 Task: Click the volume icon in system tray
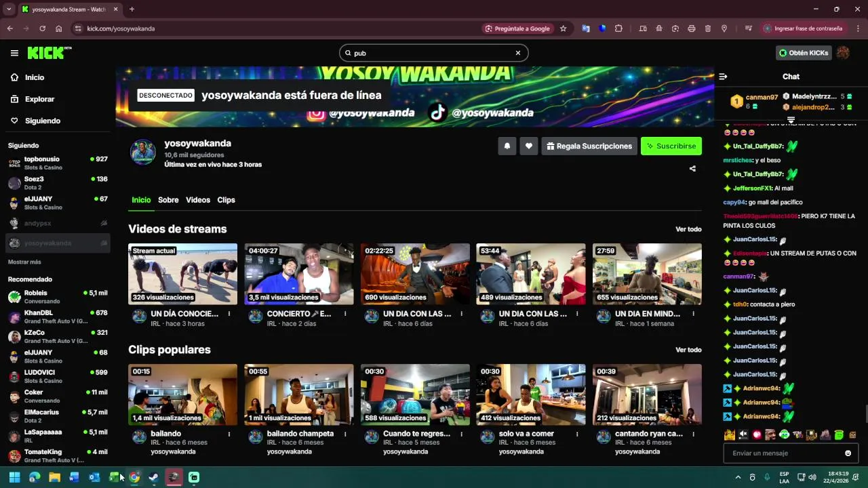(x=812, y=477)
